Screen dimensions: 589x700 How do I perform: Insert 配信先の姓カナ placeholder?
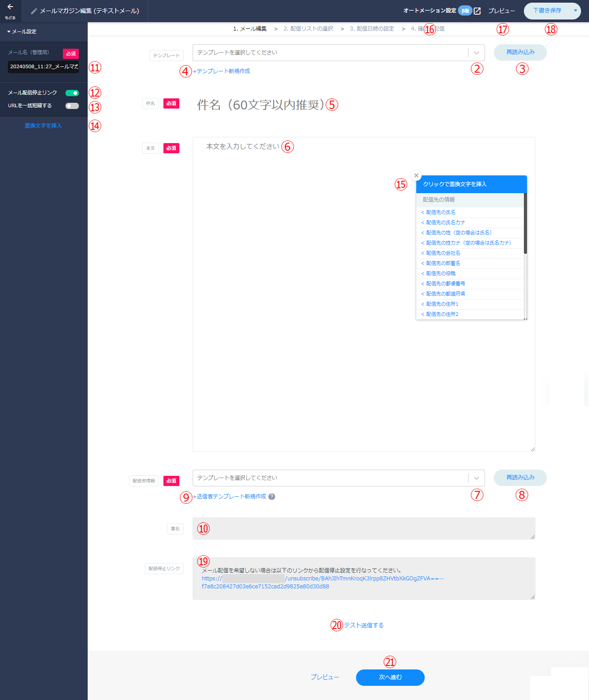[x=470, y=243]
